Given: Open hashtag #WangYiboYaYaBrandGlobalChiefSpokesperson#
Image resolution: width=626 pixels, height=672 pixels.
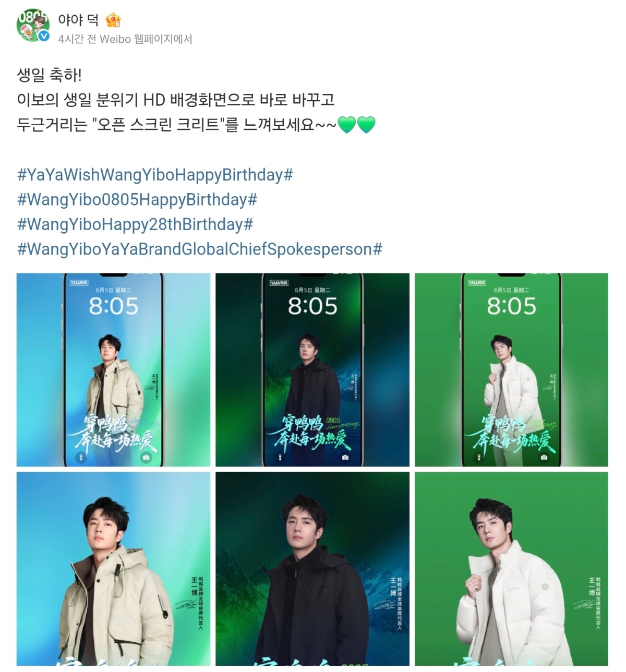Looking at the screenshot, I should click(200, 249).
